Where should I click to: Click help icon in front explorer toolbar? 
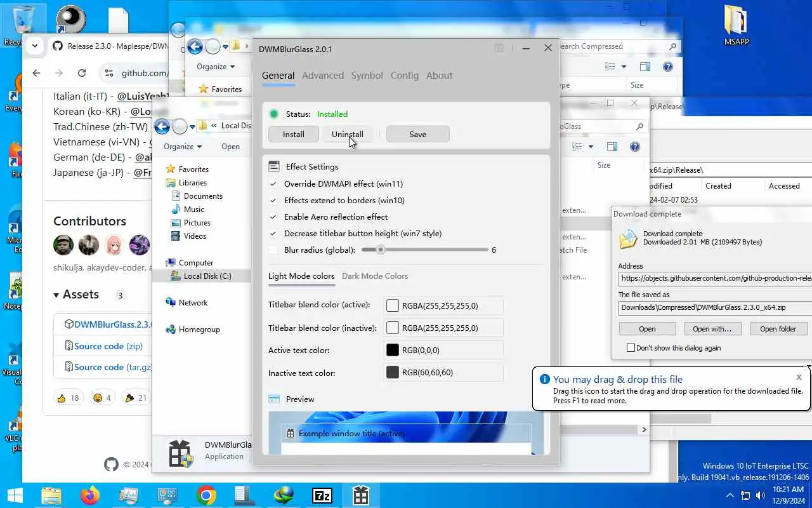point(634,147)
